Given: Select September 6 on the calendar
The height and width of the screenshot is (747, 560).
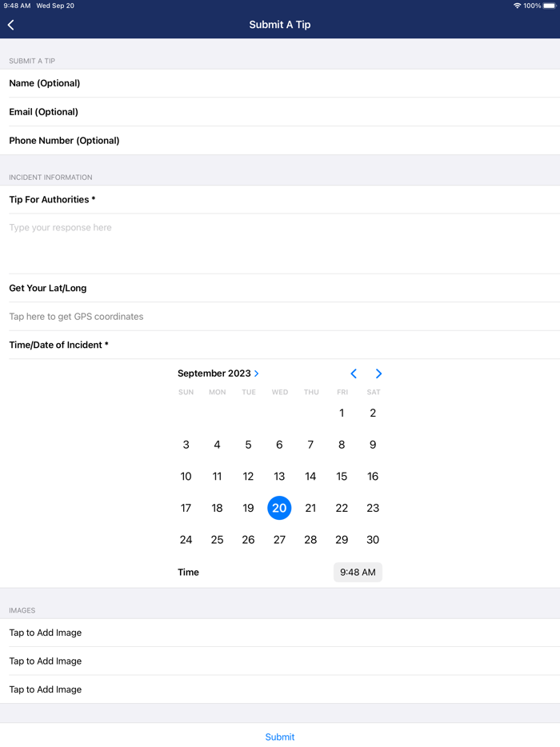Looking at the screenshot, I should (279, 445).
